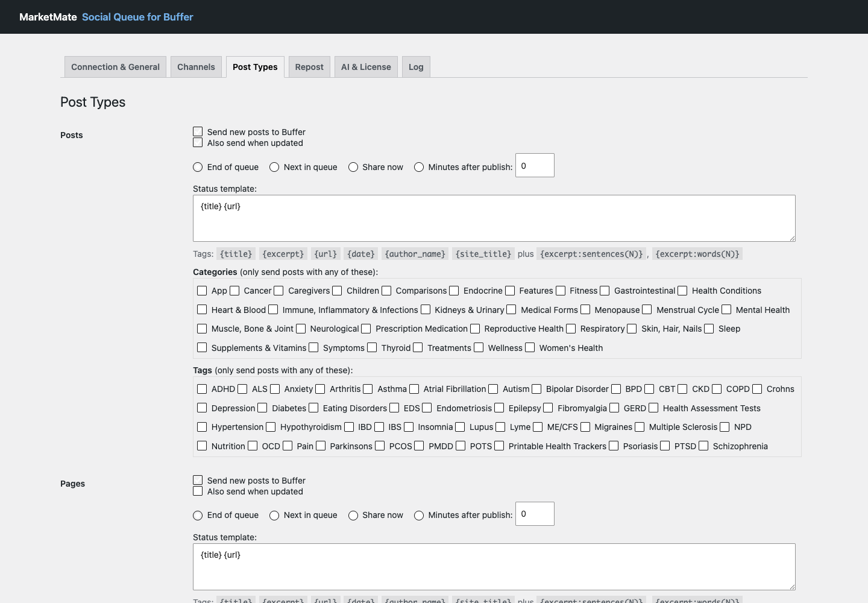Check the ADHD tag checkbox
Screen dimensions: 868x603
pos(202,389)
